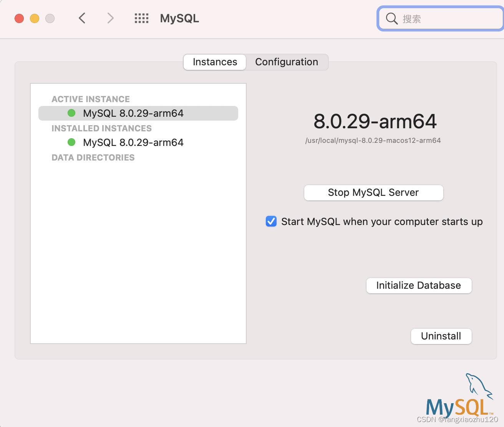
Task: Click the DATA DIRECTORIES header
Action: [x=93, y=157]
